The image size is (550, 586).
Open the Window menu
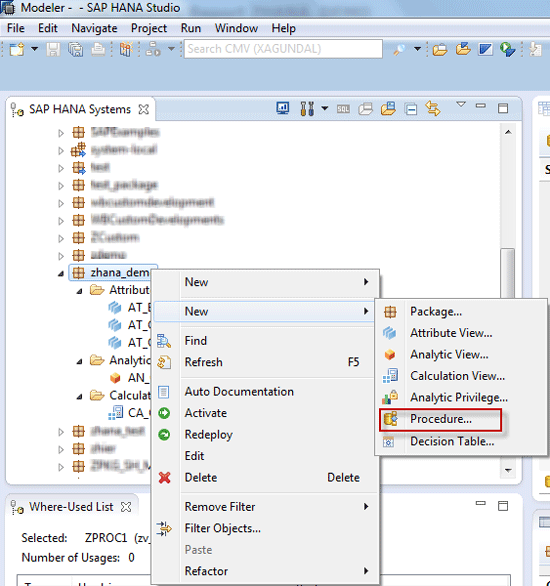pos(236,28)
